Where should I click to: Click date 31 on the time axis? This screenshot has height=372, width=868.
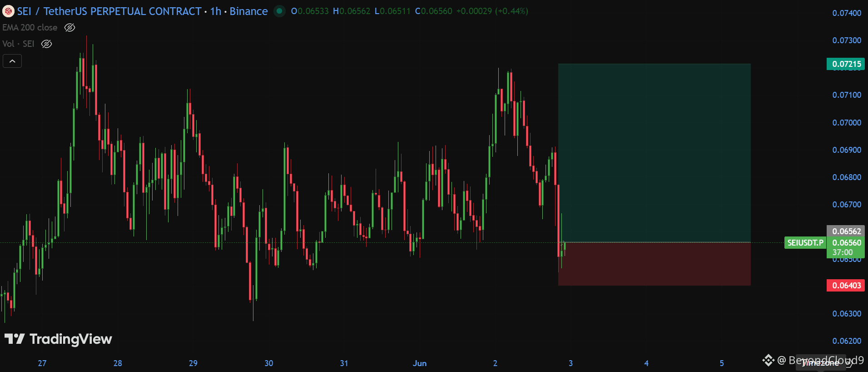click(344, 363)
